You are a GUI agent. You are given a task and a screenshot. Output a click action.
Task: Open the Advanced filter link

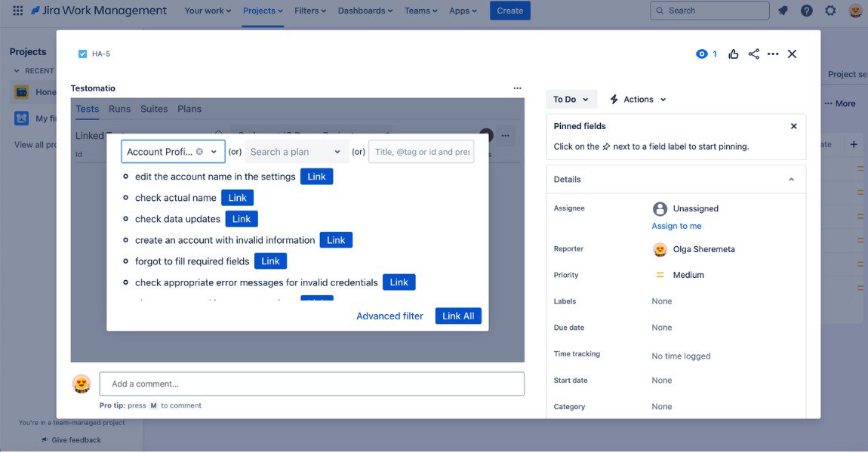(x=389, y=316)
